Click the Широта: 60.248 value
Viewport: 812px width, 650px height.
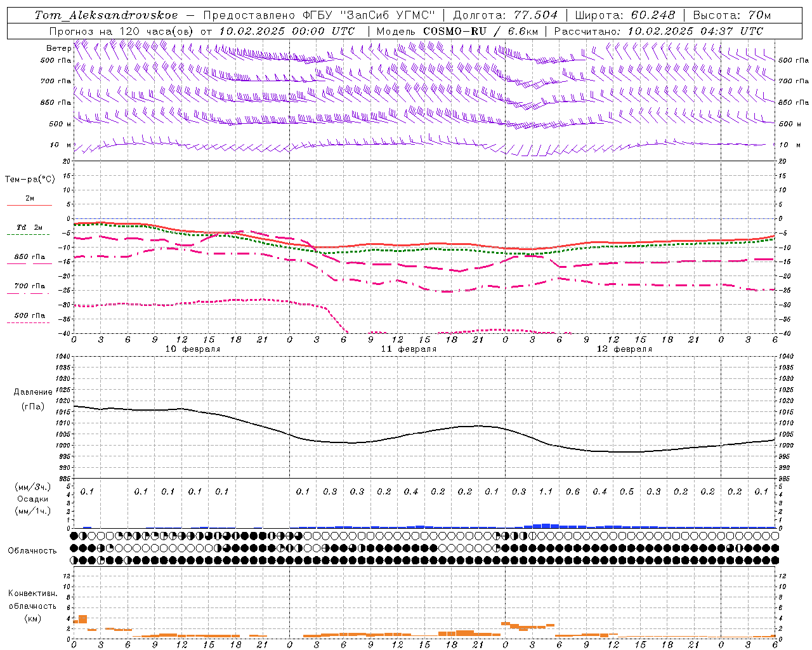tap(626, 15)
